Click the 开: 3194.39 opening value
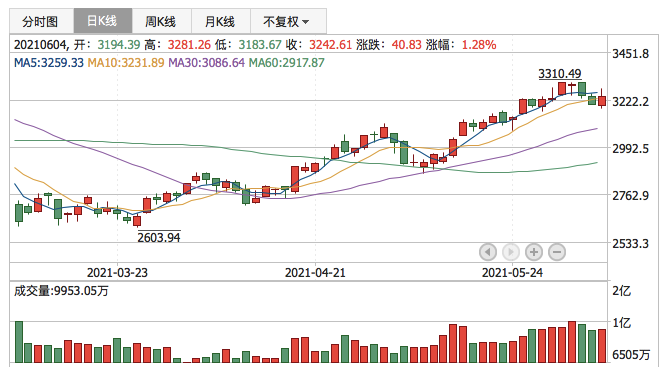This screenshot has height=374, width=664. [x=107, y=44]
